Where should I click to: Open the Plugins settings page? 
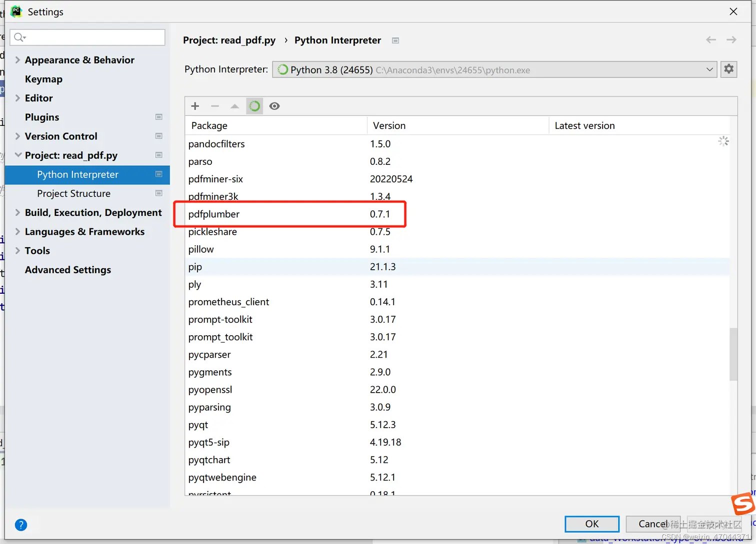pos(42,117)
